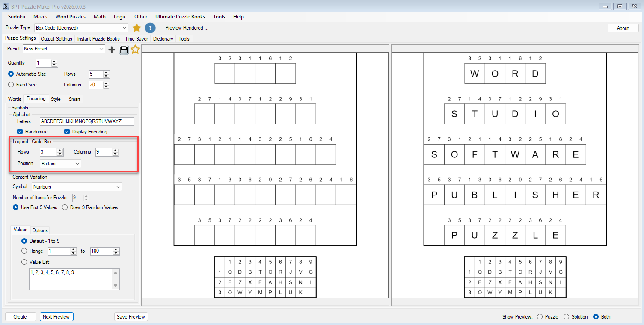
Task: Click the outlined star icon beside preset
Action: (135, 50)
